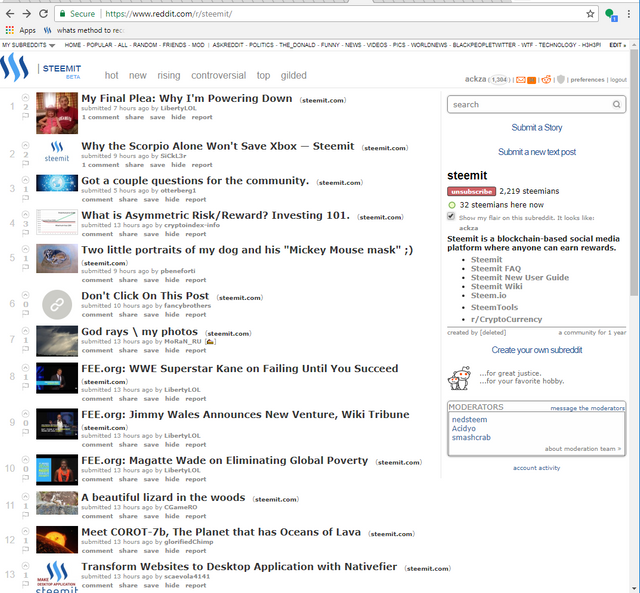The image size is (640, 593).
Task: Downvote 'Don't Click On This Post'
Action: (x=25, y=313)
